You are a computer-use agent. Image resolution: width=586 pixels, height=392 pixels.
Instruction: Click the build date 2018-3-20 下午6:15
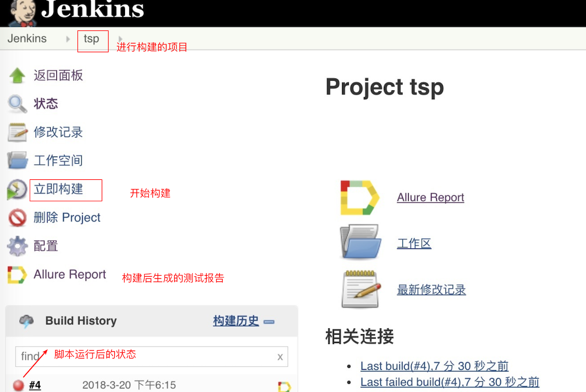coord(129,385)
